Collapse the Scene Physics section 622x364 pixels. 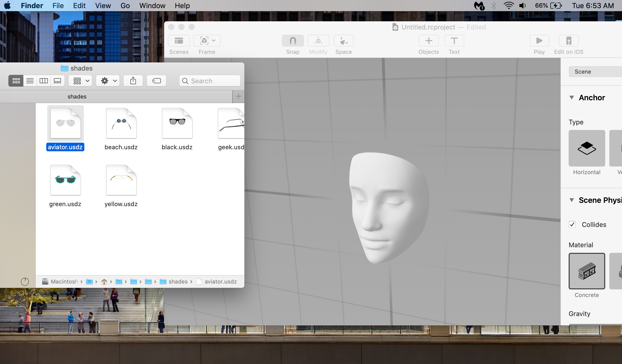pos(572,200)
